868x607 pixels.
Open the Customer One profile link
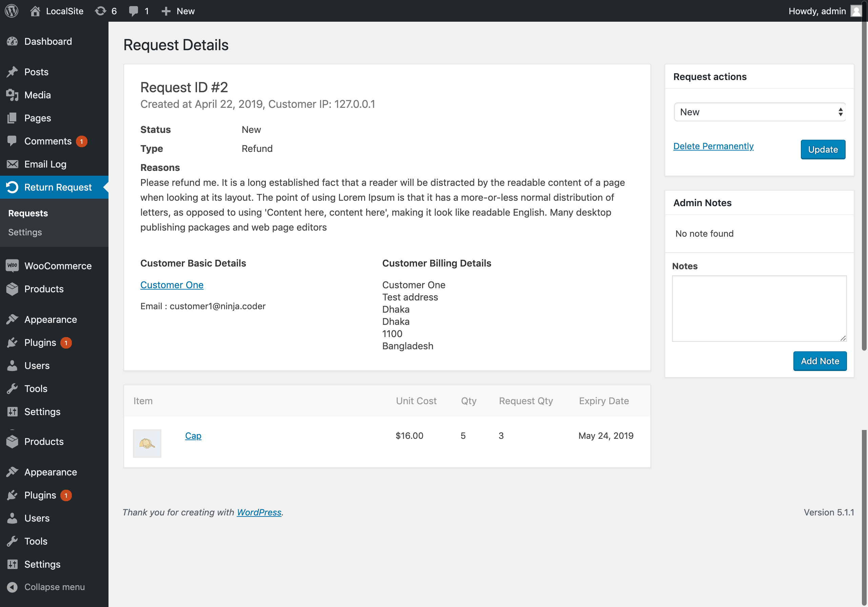click(x=172, y=285)
